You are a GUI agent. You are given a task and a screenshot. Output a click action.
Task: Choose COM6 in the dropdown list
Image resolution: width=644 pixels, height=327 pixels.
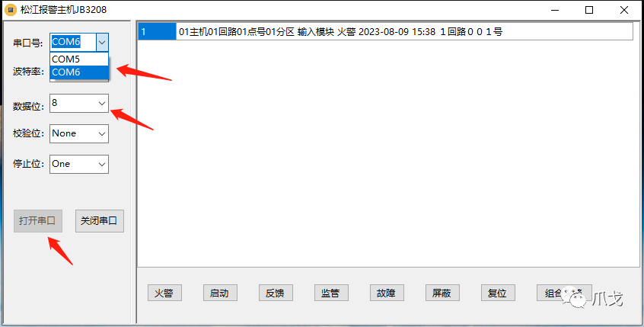coord(79,72)
